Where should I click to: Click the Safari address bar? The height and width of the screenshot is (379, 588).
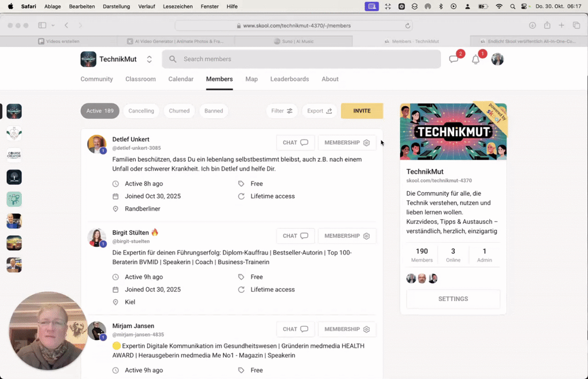(293, 25)
